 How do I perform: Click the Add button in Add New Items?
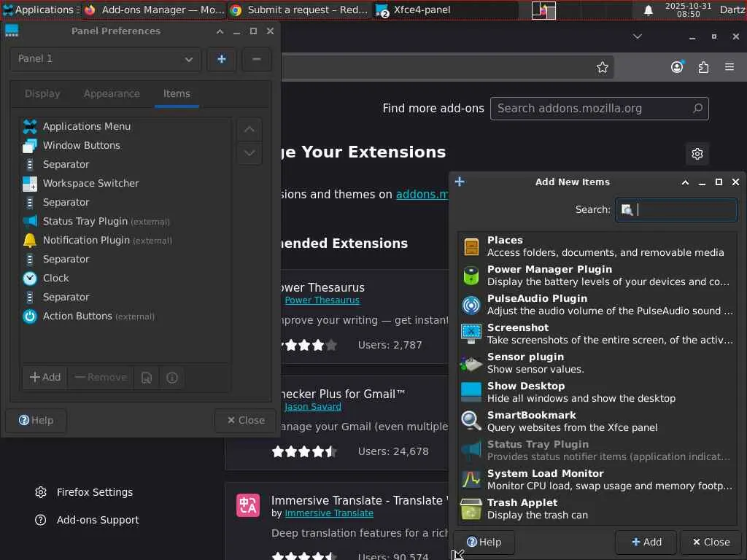click(646, 542)
